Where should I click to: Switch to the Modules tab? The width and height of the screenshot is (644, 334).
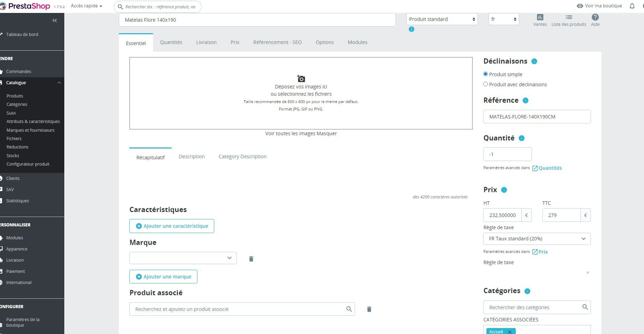tap(357, 42)
